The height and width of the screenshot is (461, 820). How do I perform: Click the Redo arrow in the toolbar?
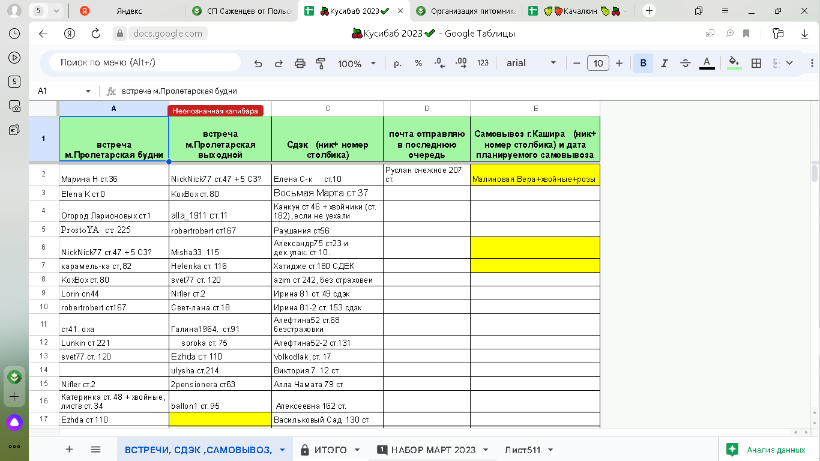(279, 63)
